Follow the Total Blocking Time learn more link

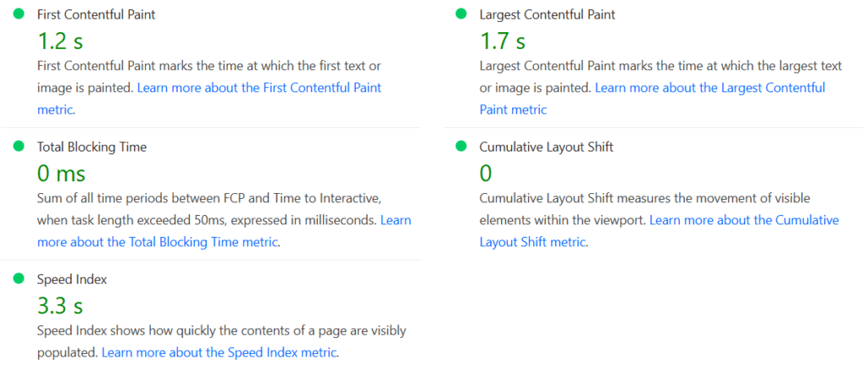[x=157, y=242]
